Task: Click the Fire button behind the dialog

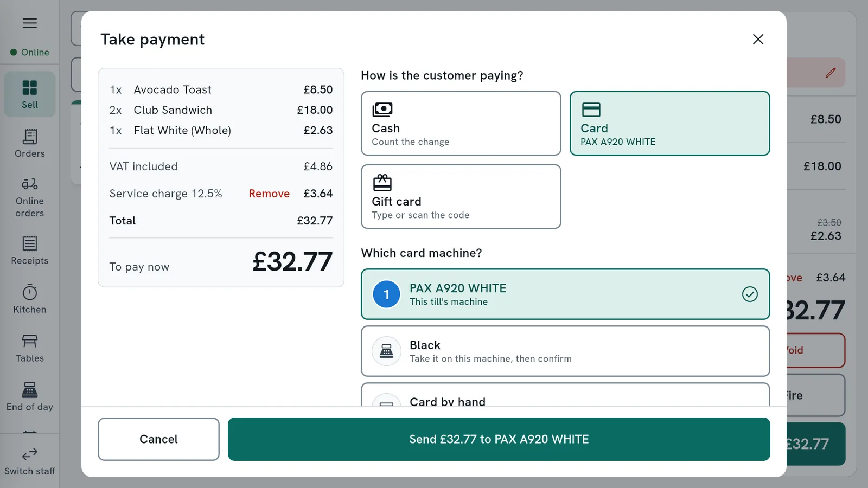Action: point(815,395)
